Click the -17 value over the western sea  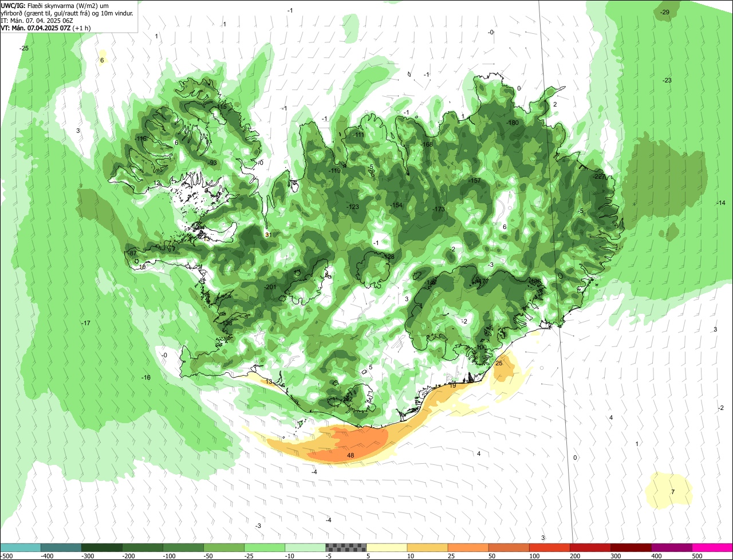(86, 323)
